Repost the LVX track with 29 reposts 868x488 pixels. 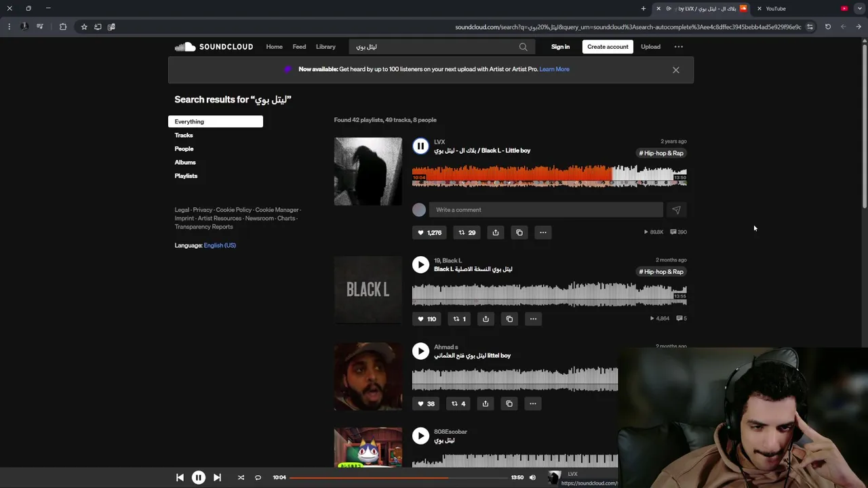467,232
